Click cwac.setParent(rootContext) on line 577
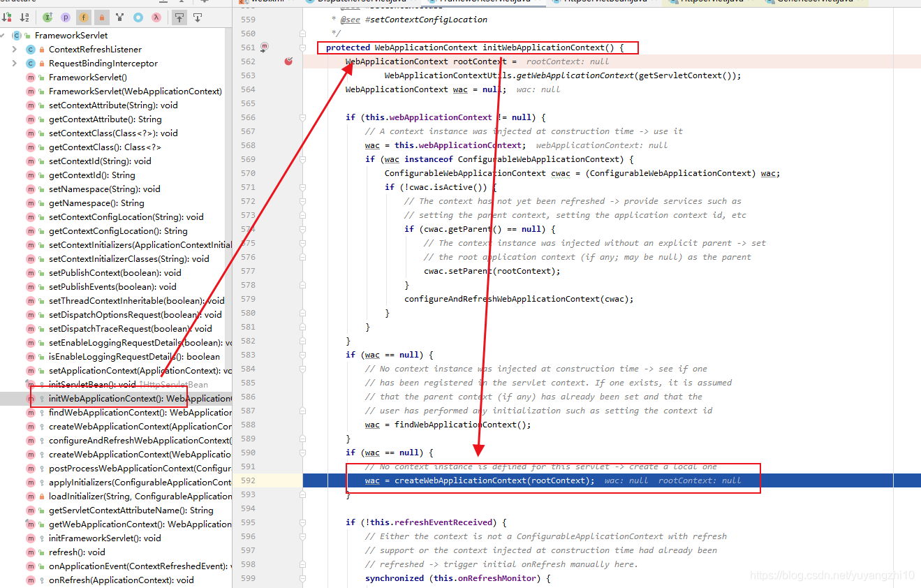The image size is (921, 588). tap(492, 271)
